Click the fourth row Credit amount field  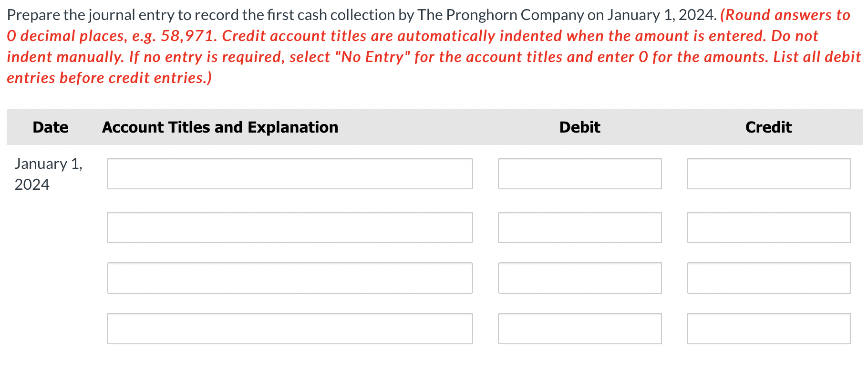[768, 328]
